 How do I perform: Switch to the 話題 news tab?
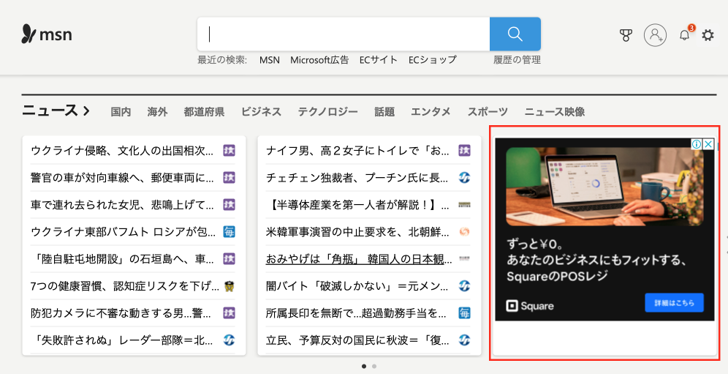click(x=384, y=112)
